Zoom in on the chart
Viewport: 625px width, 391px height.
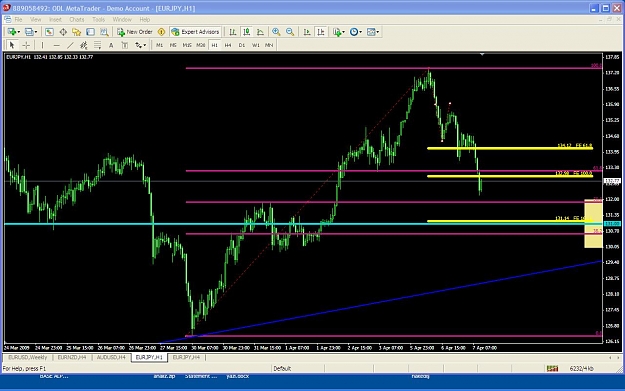click(276, 32)
